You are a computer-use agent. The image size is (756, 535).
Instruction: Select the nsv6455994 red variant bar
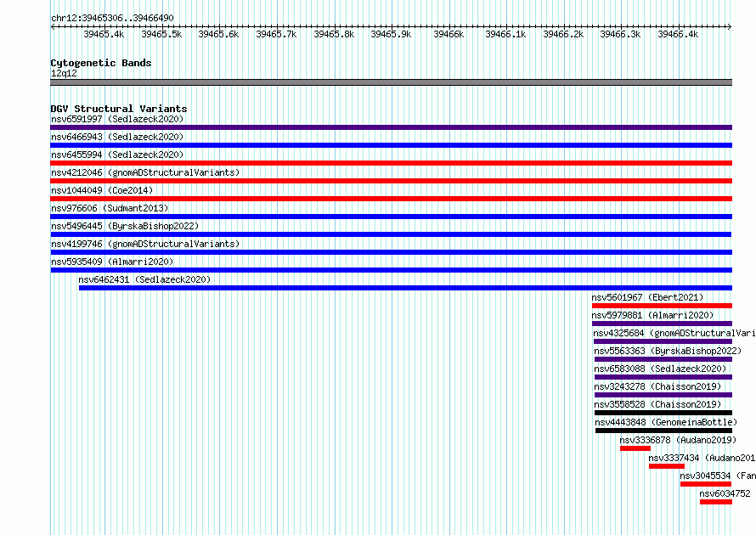pyautogui.click(x=391, y=163)
